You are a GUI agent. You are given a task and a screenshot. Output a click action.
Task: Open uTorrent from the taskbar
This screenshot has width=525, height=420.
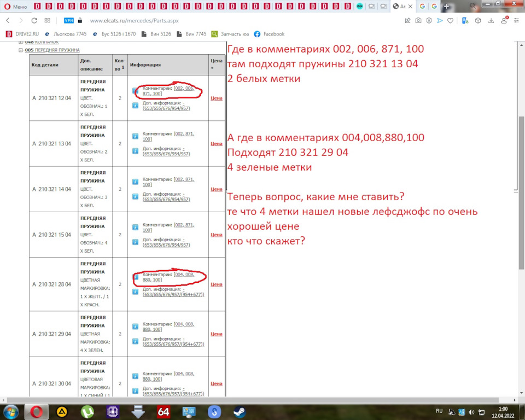[x=87, y=412]
